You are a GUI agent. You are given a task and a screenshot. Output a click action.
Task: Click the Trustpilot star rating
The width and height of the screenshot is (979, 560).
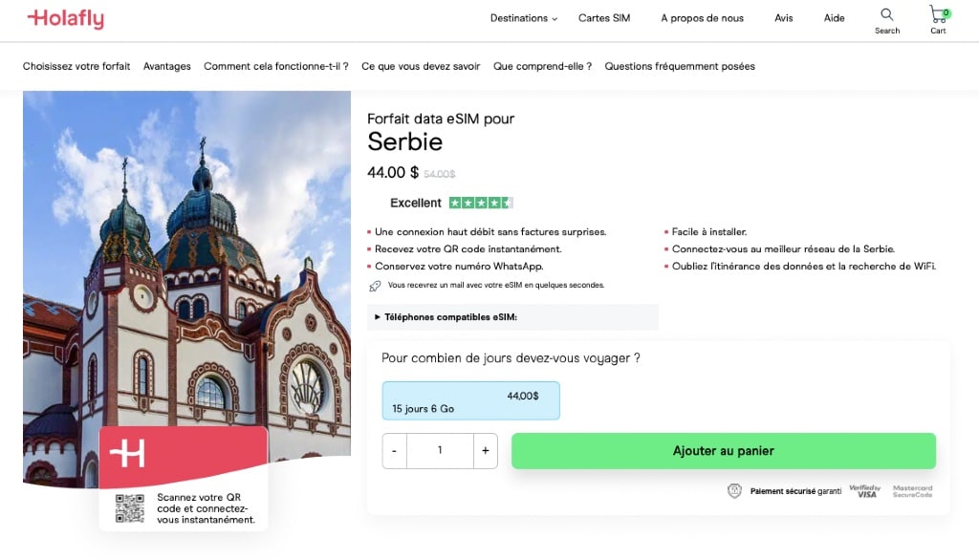481,203
